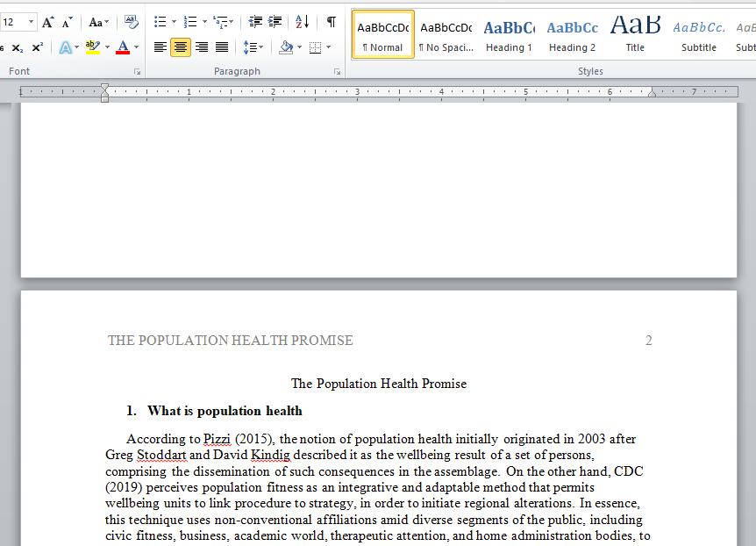Open highlight color dropdown arrow
The width and height of the screenshot is (756, 546).
click(107, 47)
